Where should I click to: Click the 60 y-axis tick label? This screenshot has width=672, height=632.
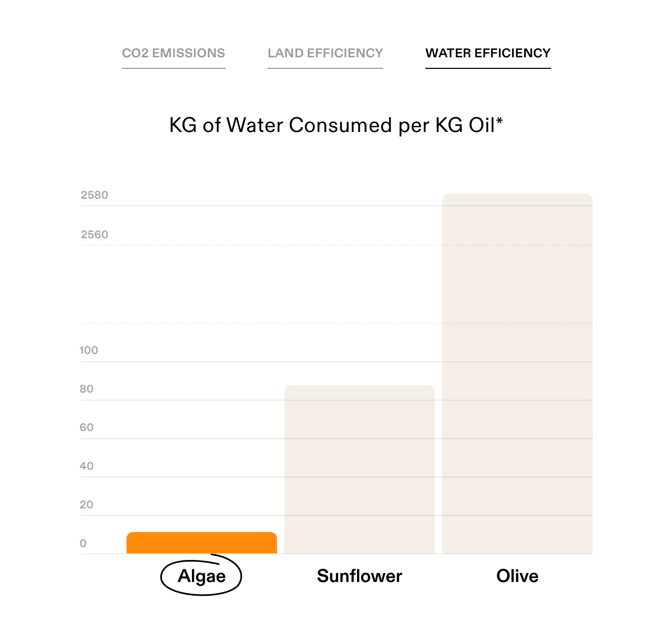click(87, 427)
